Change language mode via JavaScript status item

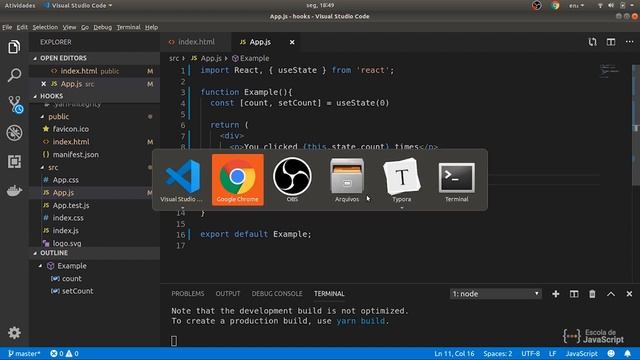coord(582,353)
